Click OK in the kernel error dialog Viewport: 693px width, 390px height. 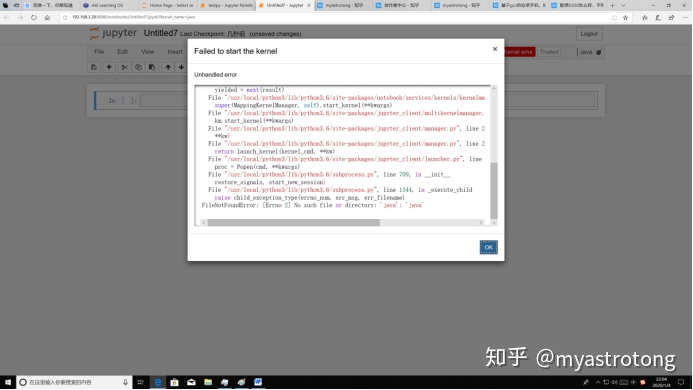488,247
